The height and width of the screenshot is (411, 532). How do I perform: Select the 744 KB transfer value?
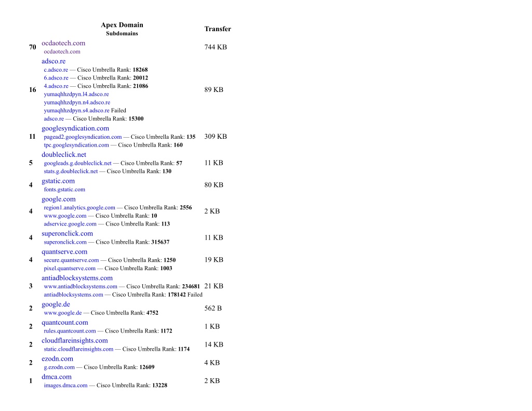[x=216, y=47]
